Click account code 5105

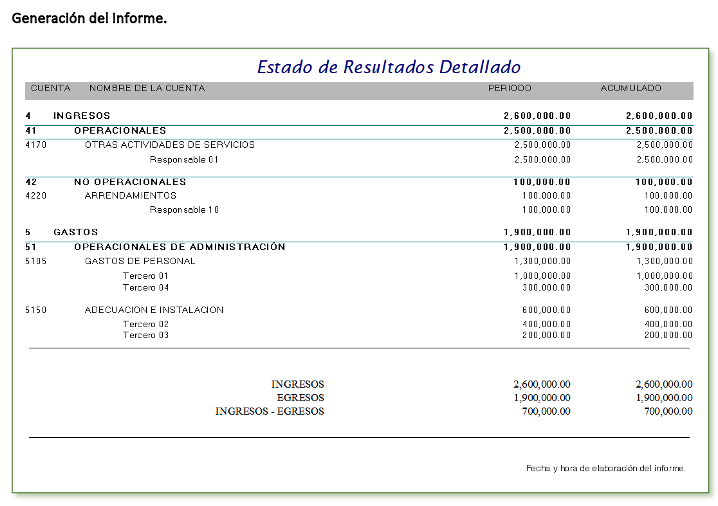(x=36, y=261)
